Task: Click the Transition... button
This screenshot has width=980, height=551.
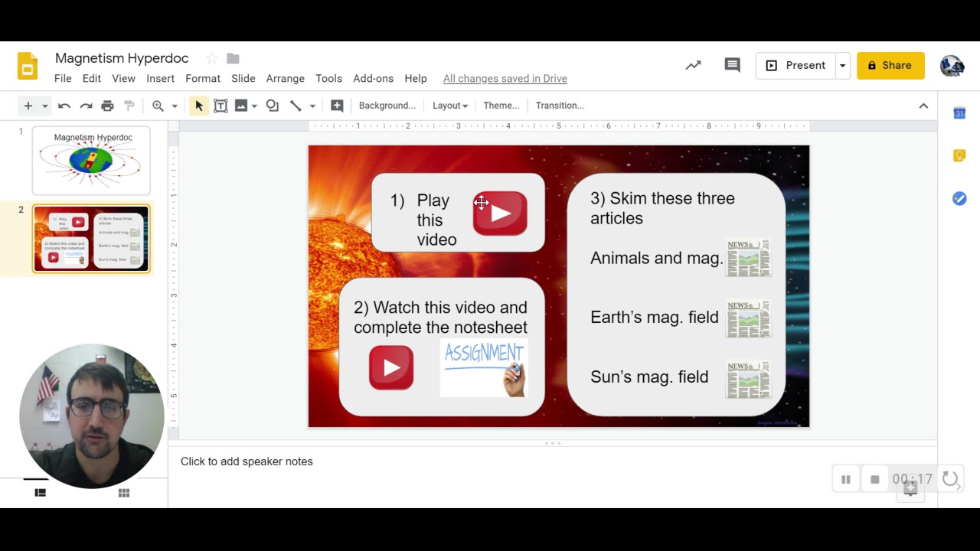Action: [560, 106]
